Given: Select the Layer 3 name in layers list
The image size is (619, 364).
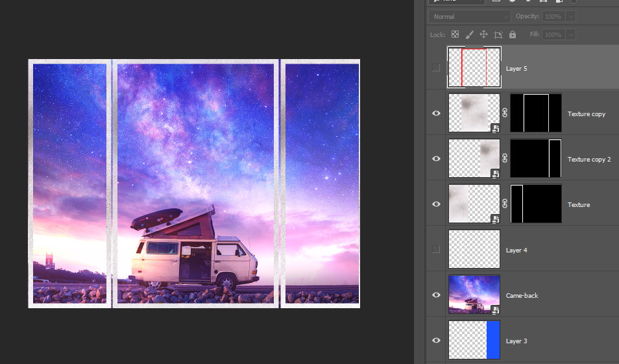Looking at the screenshot, I should 517,341.
